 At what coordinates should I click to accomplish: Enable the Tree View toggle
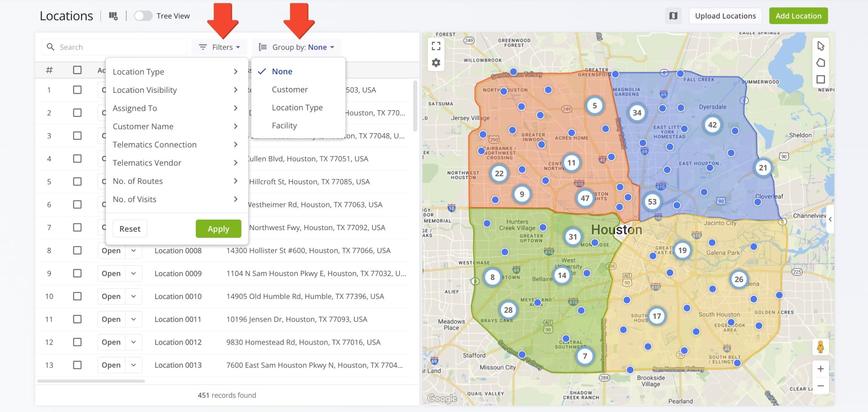point(143,15)
